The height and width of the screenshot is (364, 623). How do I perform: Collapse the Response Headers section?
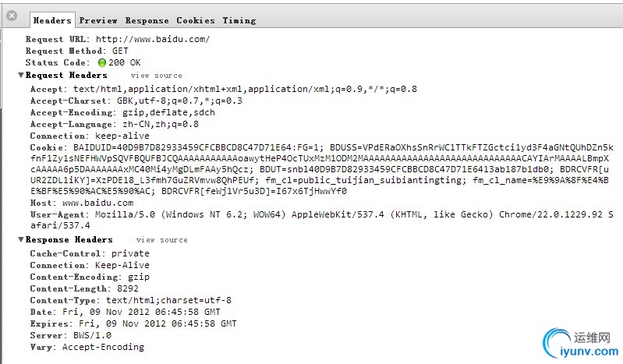[20, 239]
